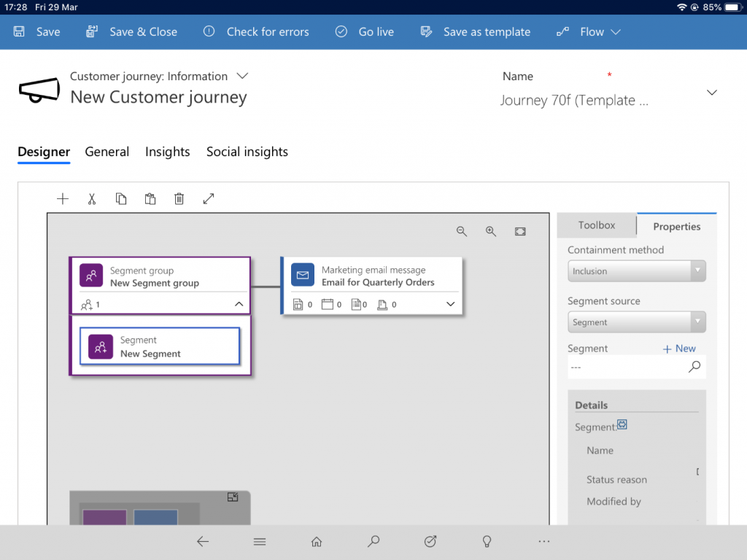Screen dimensions: 747x560
Task: Paste a tile from the clipboard
Action: tap(150, 198)
